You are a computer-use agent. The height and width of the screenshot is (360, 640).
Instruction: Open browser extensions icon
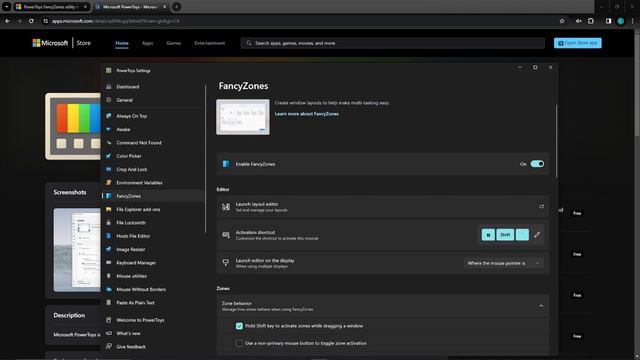click(x=591, y=21)
